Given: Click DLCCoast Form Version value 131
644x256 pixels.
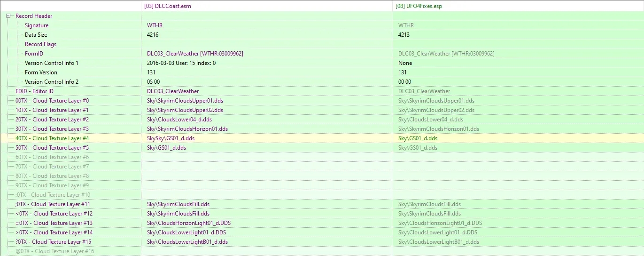Looking at the screenshot, I should click(151, 72).
